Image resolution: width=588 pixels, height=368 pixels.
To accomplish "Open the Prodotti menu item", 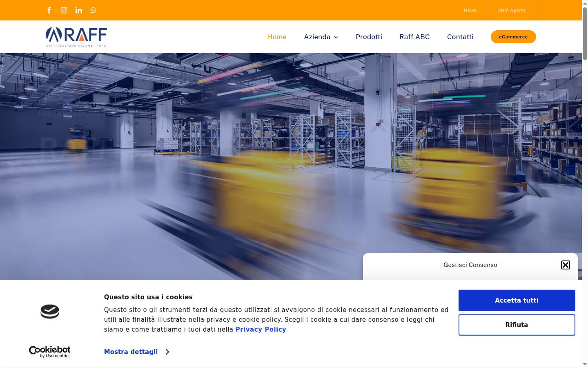I will pyautogui.click(x=369, y=37).
